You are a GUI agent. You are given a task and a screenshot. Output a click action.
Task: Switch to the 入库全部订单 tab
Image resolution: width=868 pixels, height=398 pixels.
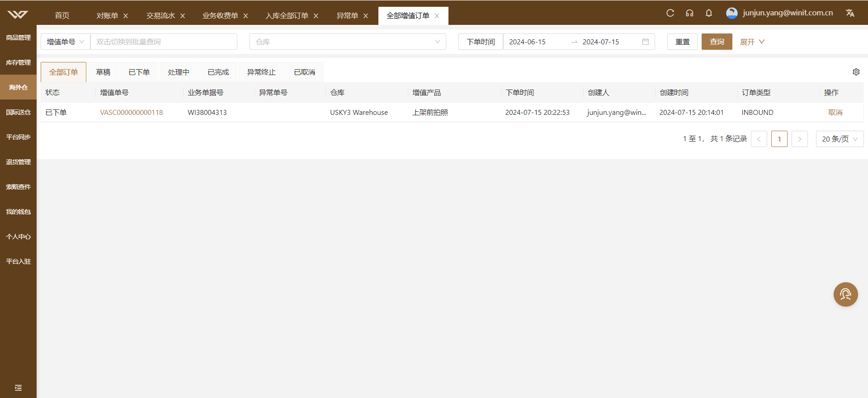[x=287, y=16]
